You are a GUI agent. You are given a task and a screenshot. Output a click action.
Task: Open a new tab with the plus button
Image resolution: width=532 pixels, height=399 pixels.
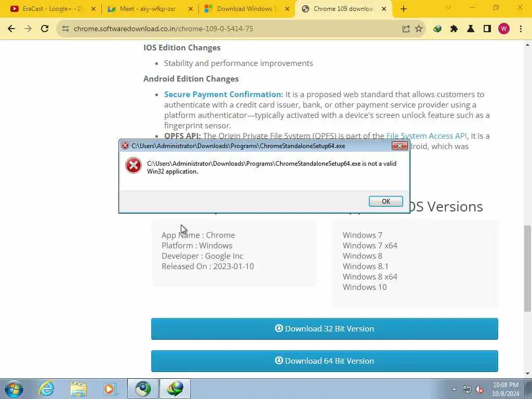[403, 9]
